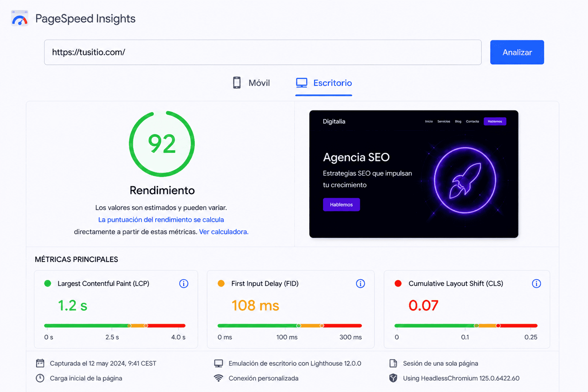Click the Rendimiento heading

(162, 190)
